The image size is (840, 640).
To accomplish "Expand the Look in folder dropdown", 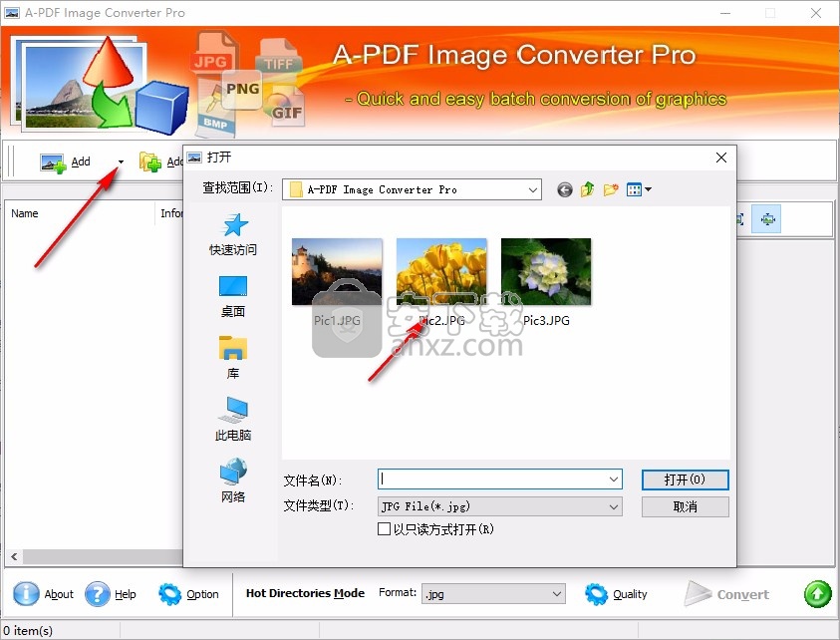I will pyautogui.click(x=532, y=189).
